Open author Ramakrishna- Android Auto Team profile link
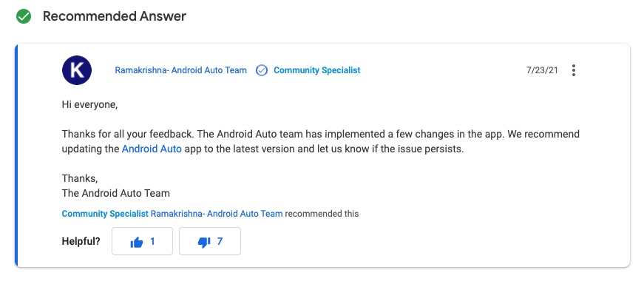This screenshot has width=644, height=284. pyautogui.click(x=180, y=70)
